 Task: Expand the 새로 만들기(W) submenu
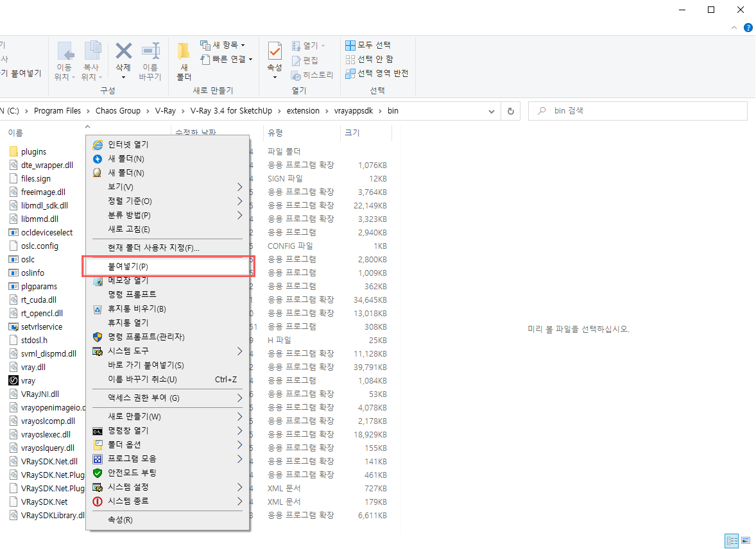[x=168, y=416]
